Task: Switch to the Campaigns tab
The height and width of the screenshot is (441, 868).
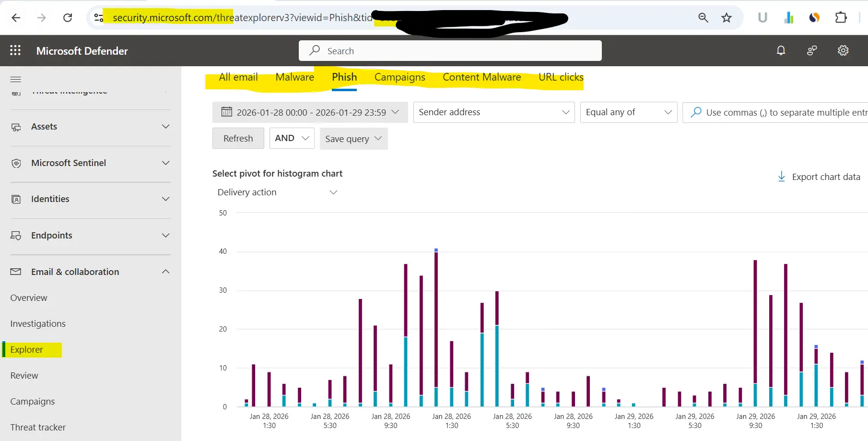Action: 399,77
